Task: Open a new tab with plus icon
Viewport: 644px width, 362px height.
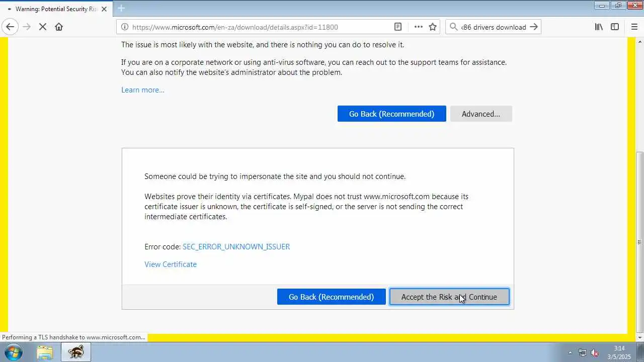Action: tap(121, 9)
